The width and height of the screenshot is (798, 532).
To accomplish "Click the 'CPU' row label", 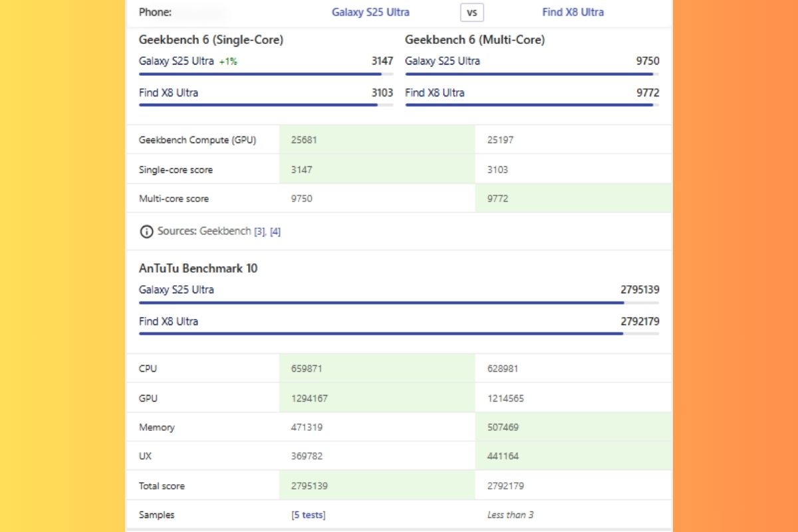I will click(x=148, y=369).
